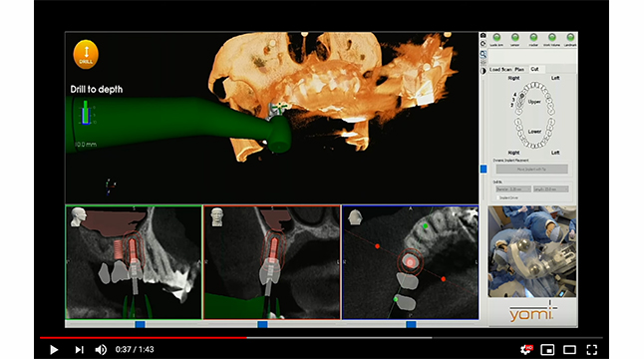This screenshot has width=644, height=359.
Task: Open video settings gear
Action: point(526,350)
